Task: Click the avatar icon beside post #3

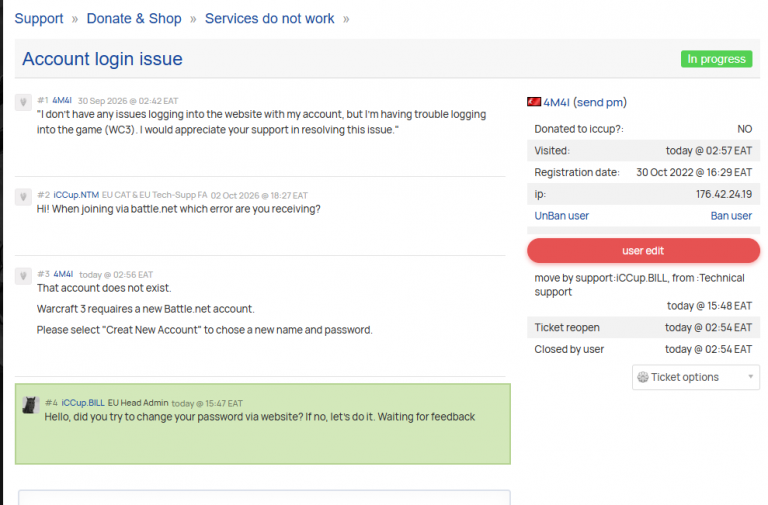Action: tap(23, 276)
